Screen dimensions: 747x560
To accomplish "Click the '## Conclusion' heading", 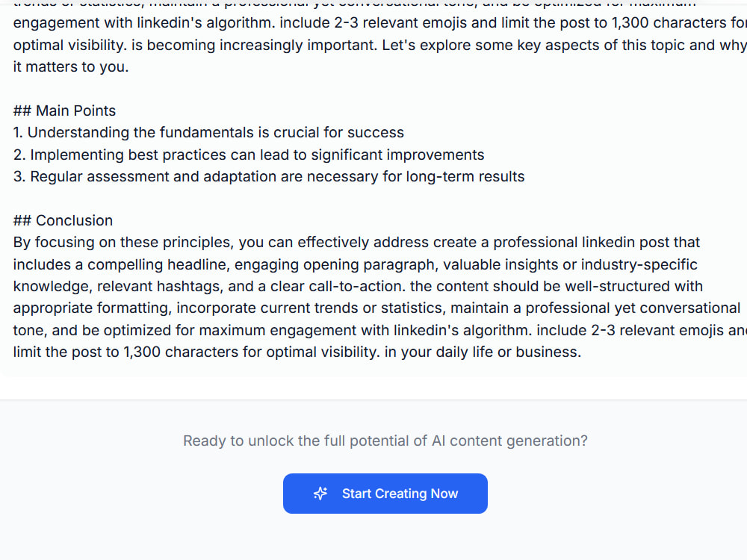I will click(x=63, y=220).
